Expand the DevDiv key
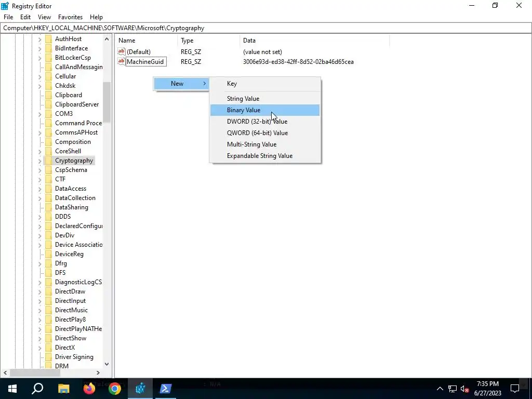 39,235
